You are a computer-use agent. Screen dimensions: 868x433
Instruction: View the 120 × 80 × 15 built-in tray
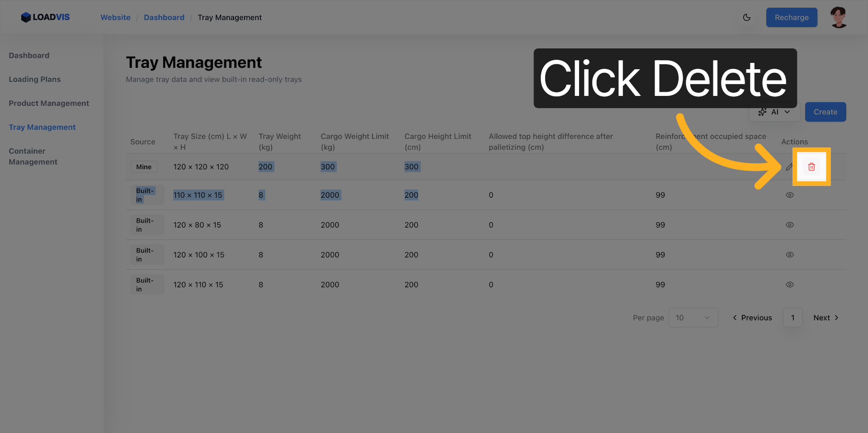point(789,225)
